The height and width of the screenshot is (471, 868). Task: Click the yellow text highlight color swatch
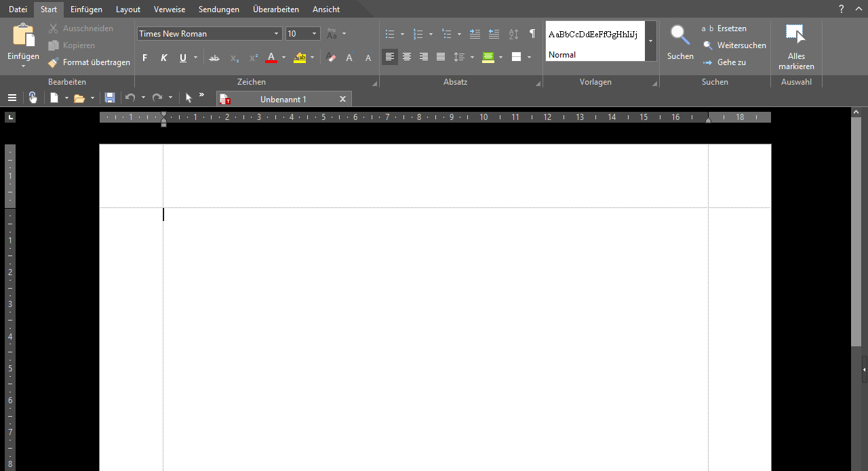300,58
